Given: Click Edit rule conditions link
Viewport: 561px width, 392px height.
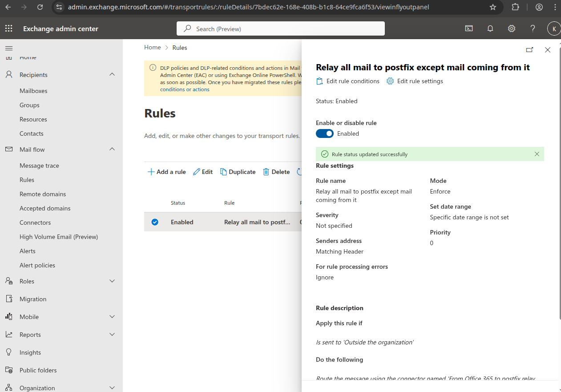Looking at the screenshot, I should tap(347, 81).
